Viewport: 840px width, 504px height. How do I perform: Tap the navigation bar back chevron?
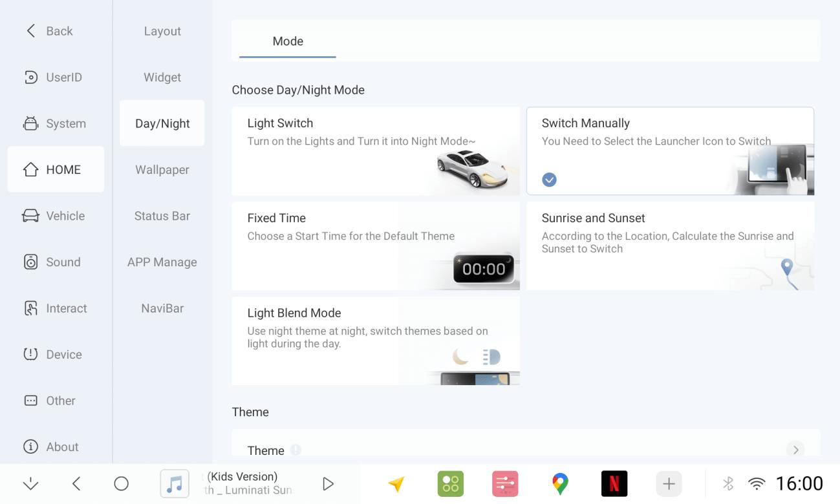pos(76,483)
